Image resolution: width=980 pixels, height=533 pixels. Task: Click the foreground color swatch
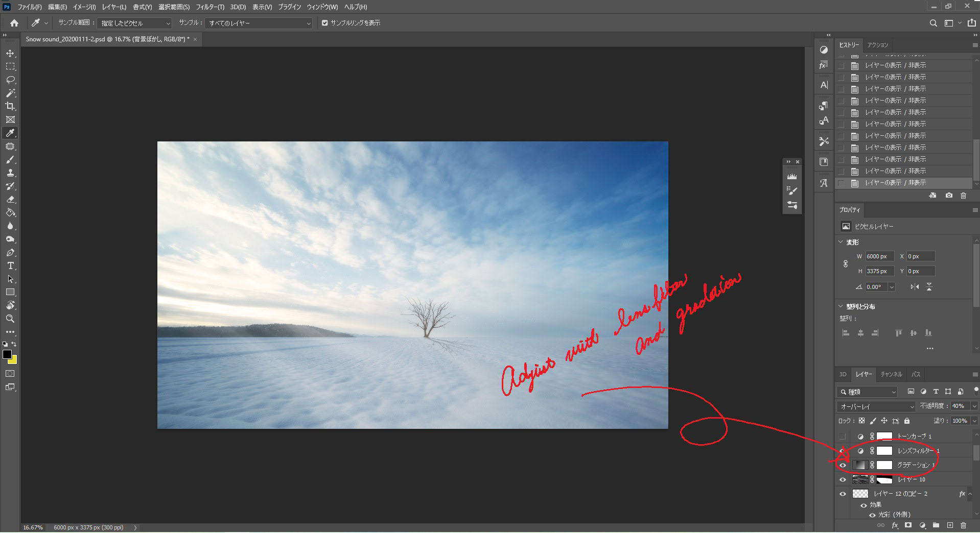point(7,354)
